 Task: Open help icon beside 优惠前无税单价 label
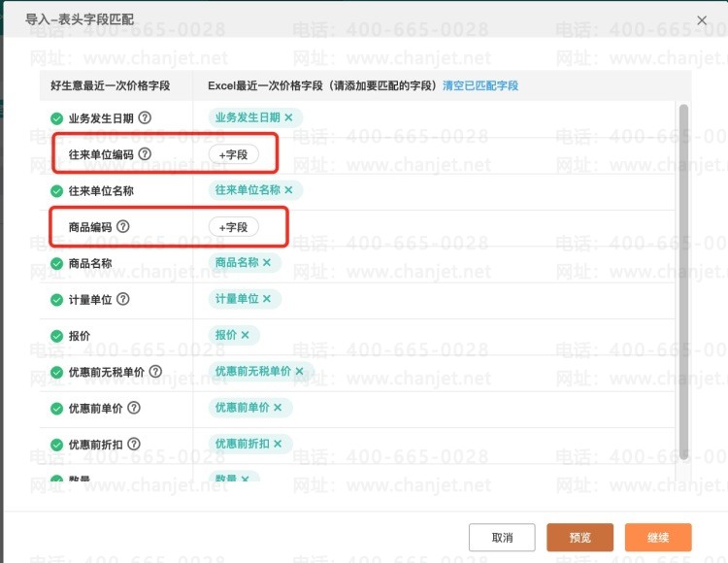click(x=155, y=372)
